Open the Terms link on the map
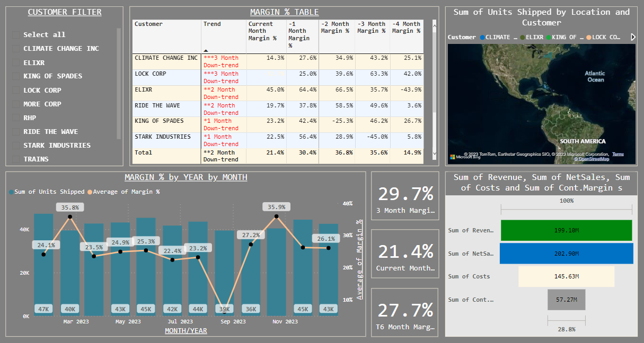Viewport: 644px width, 343px height. [618, 154]
